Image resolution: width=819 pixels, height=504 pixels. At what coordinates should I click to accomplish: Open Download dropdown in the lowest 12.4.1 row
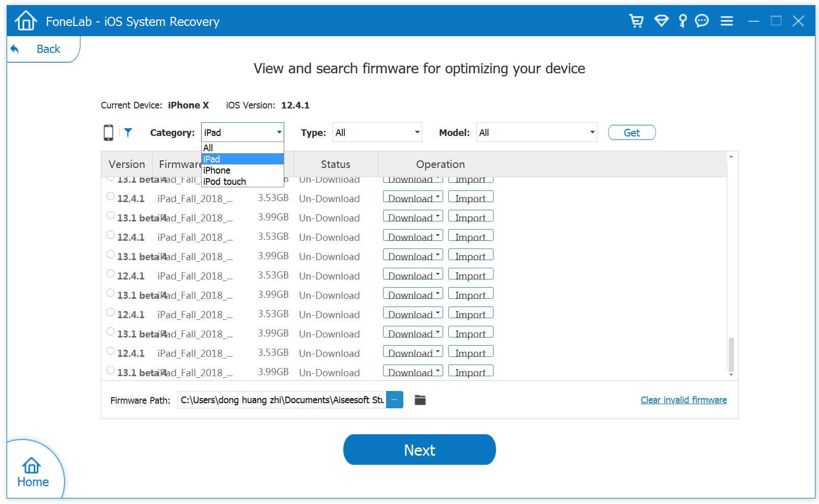coord(413,352)
